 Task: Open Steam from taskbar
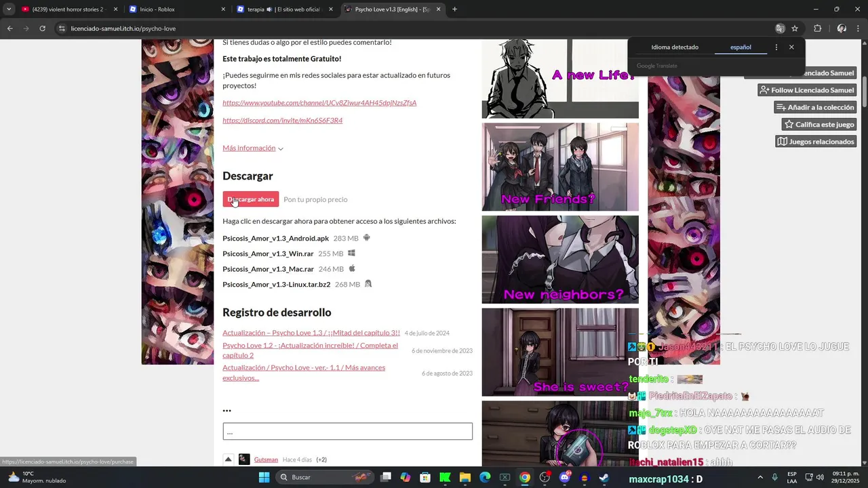tap(604, 477)
